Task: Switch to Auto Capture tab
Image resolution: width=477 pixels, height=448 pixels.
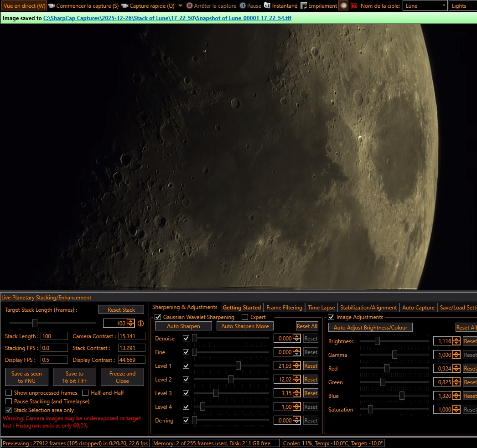Action: [x=418, y=308]
